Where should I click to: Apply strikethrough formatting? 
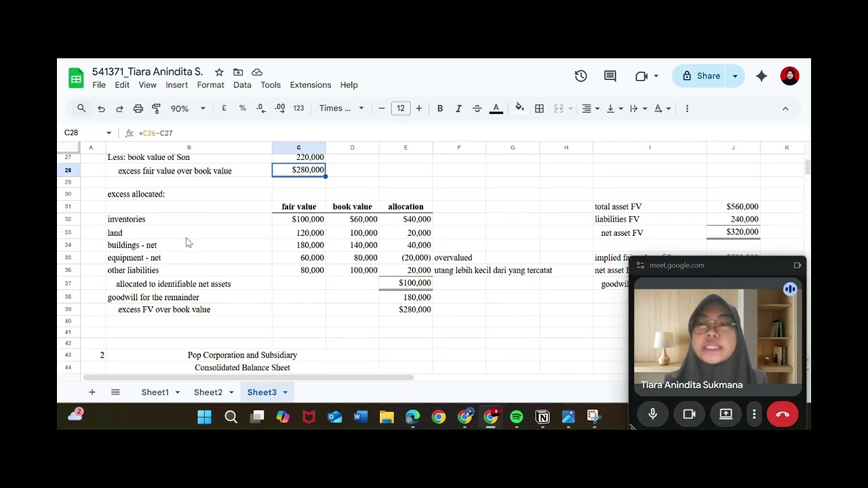pos(477,108)
